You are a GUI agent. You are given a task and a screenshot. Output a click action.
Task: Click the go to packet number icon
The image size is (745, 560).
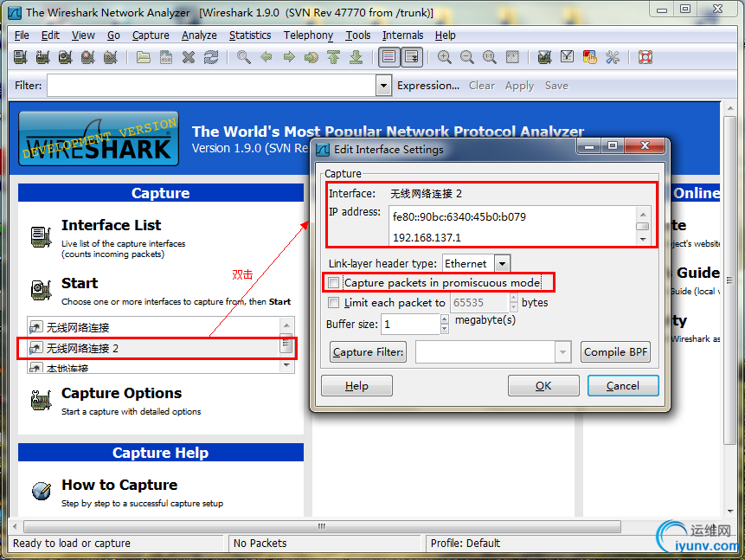coord(311,57)
